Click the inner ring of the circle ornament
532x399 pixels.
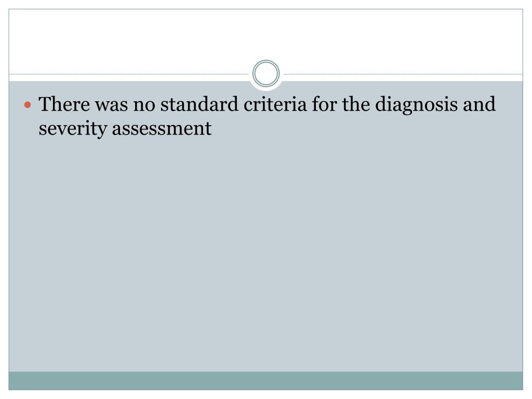[x=266, y=73]
